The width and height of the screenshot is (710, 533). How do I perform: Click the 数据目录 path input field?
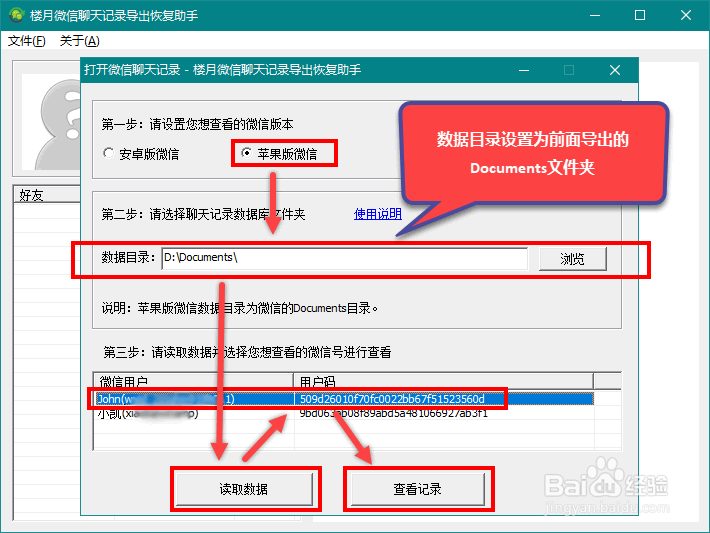coord(345,258)
